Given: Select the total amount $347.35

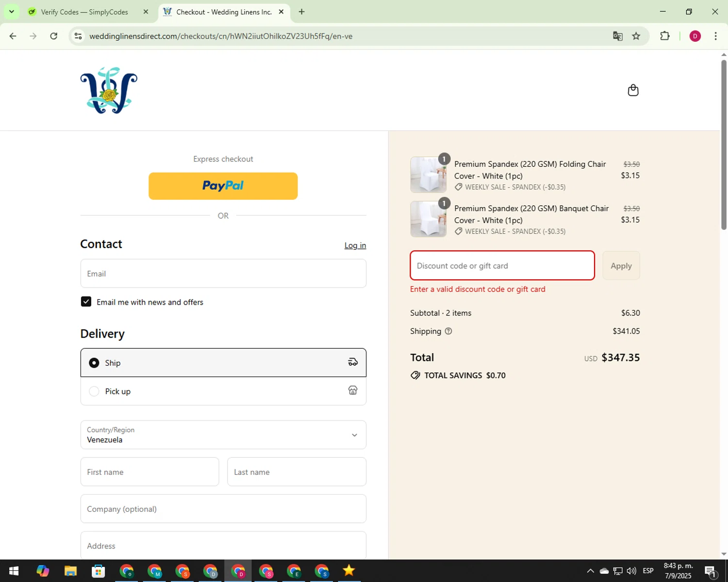Looking at the screenshot, I should (x=621, y=357).
